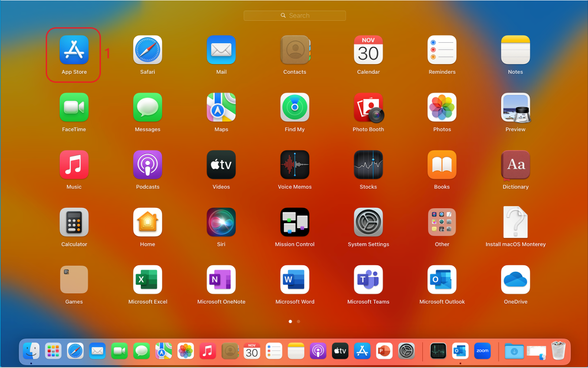The image size is (588, 368).
Task: Open the Calculator app
Action: (74, 222)
